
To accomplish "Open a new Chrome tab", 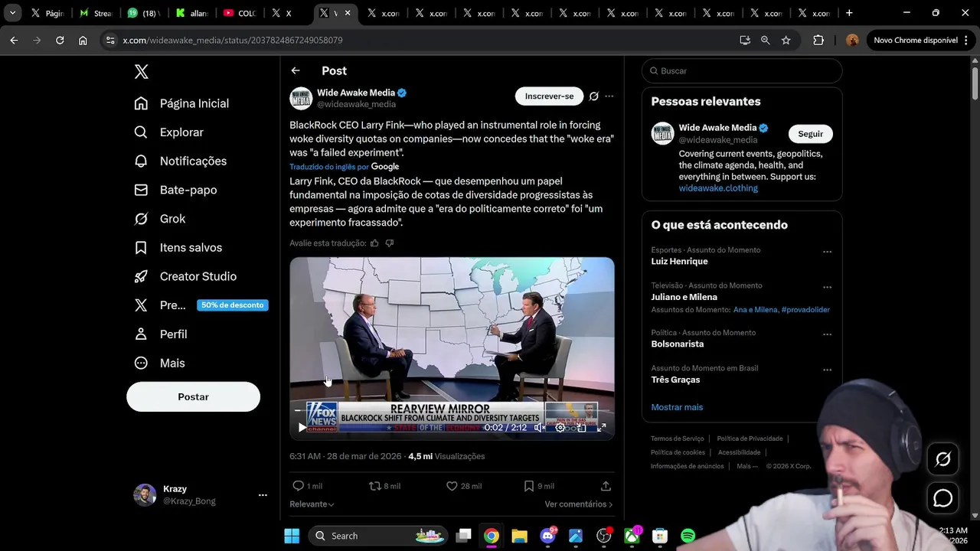I will point(849,13).
